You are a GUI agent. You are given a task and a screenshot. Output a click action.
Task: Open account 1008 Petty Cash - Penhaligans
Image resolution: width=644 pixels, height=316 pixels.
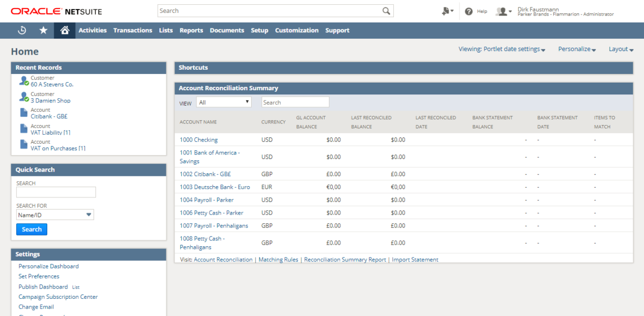pyautogui.click(x=202, y=242)
